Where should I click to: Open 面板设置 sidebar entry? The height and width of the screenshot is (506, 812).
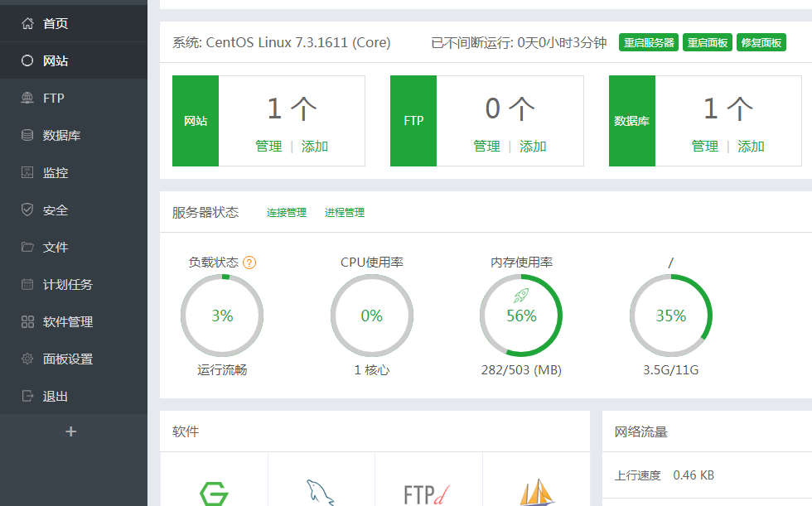point(74,359)
